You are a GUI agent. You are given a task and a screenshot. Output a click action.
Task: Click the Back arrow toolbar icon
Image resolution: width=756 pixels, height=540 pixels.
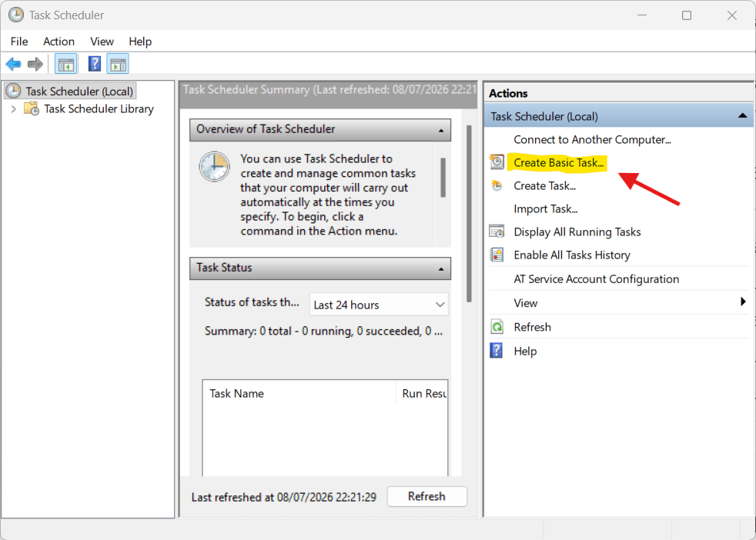point(14,64)
